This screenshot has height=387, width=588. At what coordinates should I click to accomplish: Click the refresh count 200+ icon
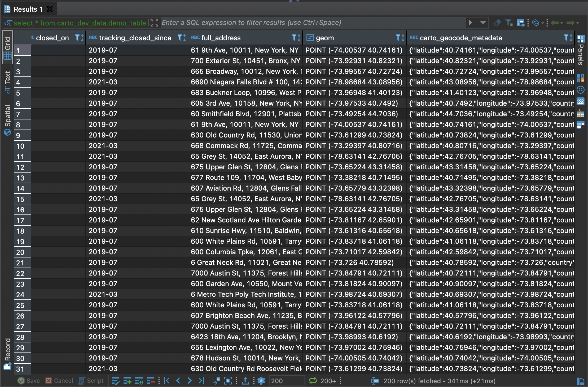pos(313,381)
